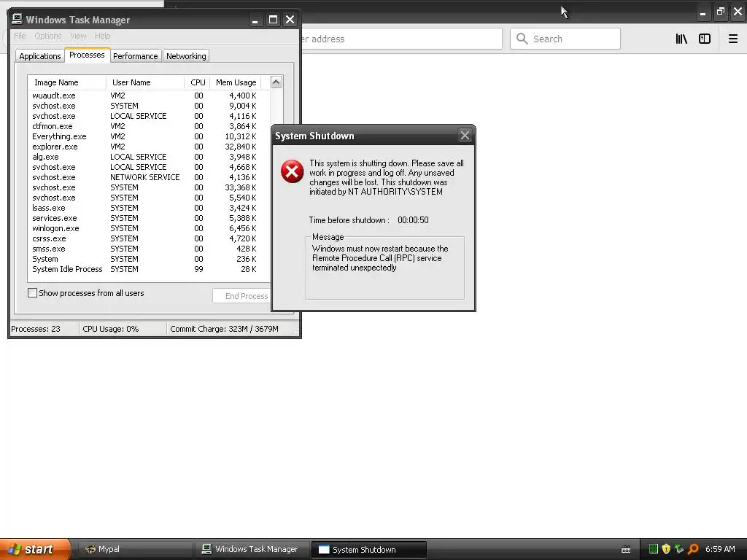
Task: Sort by User Name column header
Action: 145,82
